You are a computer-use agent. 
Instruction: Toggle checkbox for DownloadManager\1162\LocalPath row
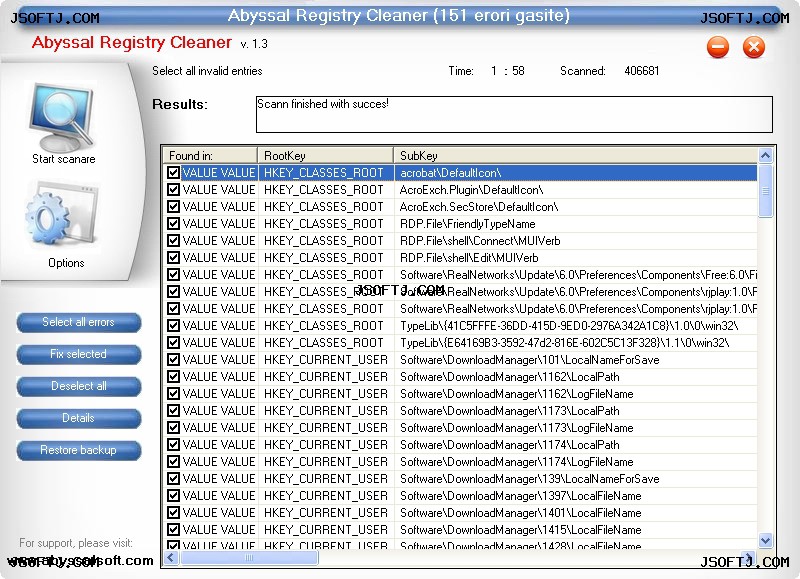tap(173, 376)
